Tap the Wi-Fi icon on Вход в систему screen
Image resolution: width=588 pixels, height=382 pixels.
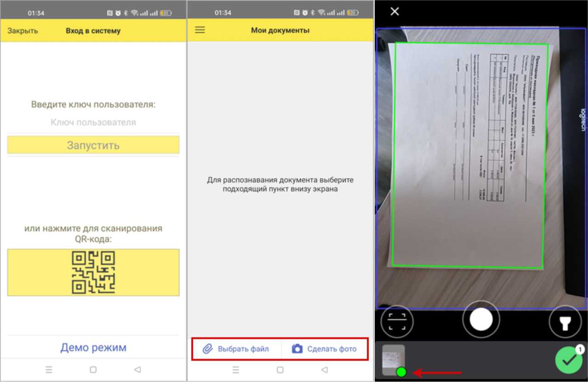[x=135, y=13]
